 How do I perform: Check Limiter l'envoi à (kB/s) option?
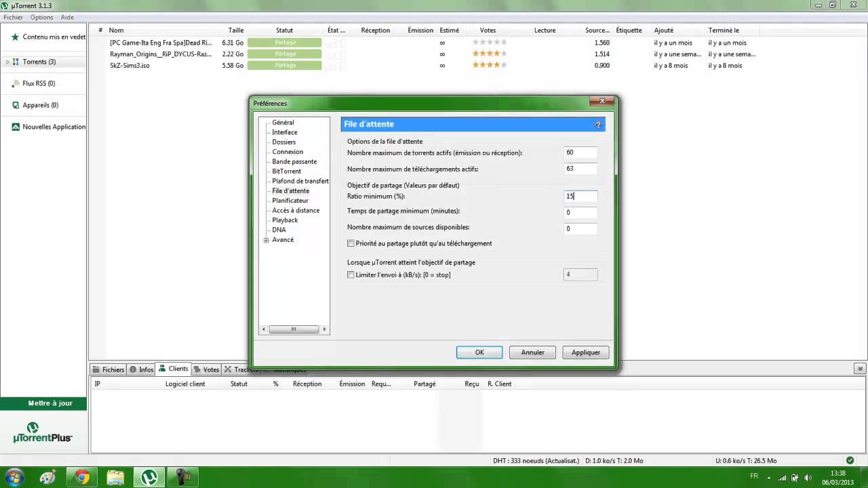(351, 274)
